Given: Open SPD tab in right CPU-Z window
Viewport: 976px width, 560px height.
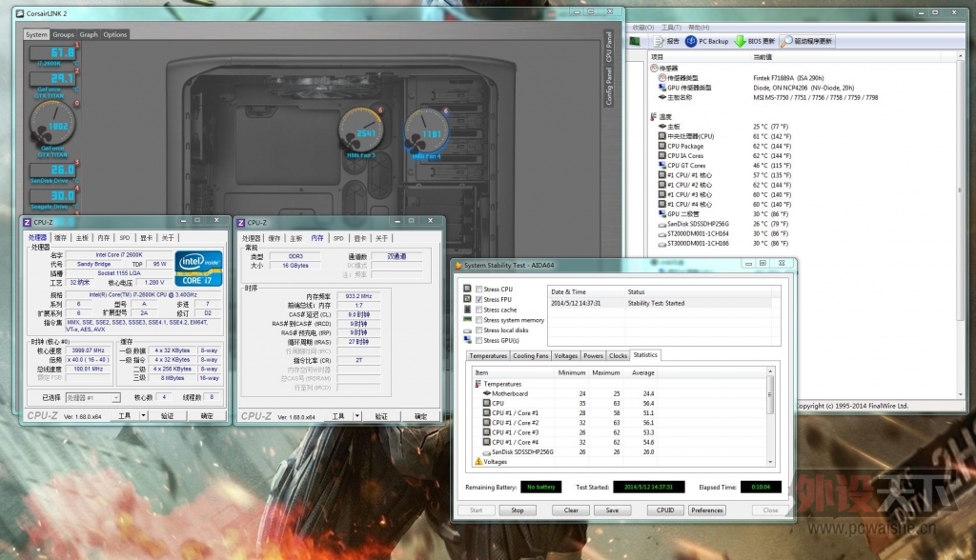Looking at the screenshot, I should (338, 238).
